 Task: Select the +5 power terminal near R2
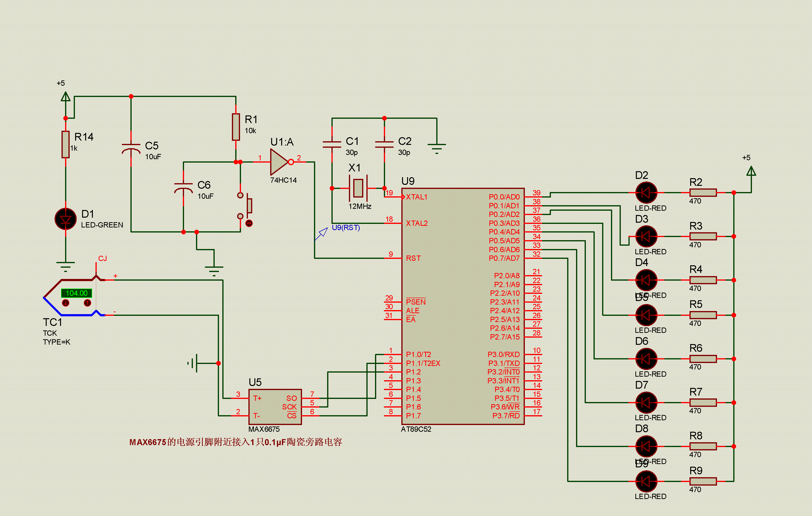click(x=751, y=171)
